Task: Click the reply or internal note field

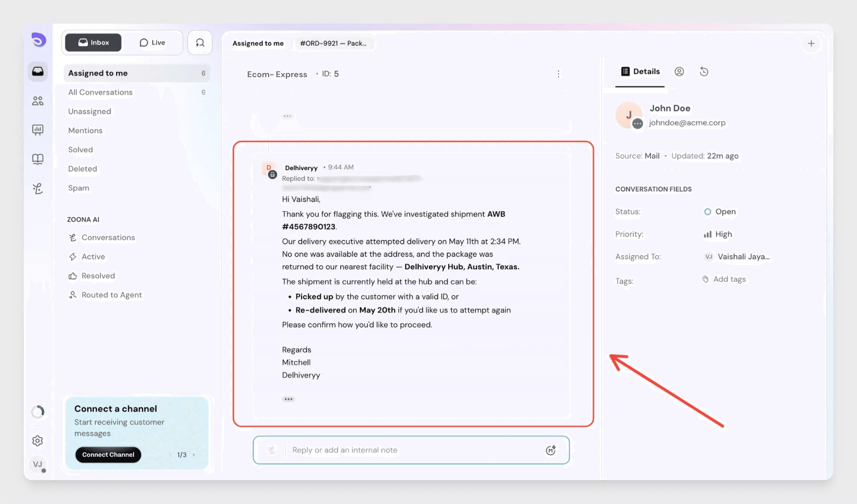Action: click(x=411, y=450)
